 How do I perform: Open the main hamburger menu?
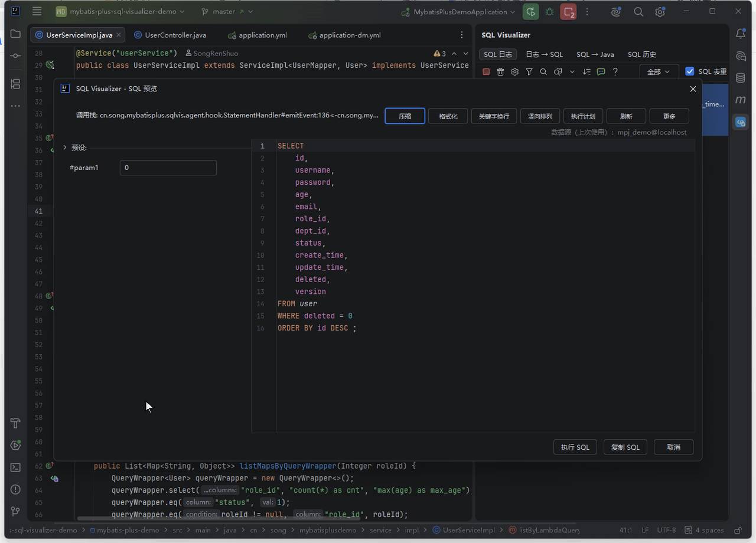point(37,11)
